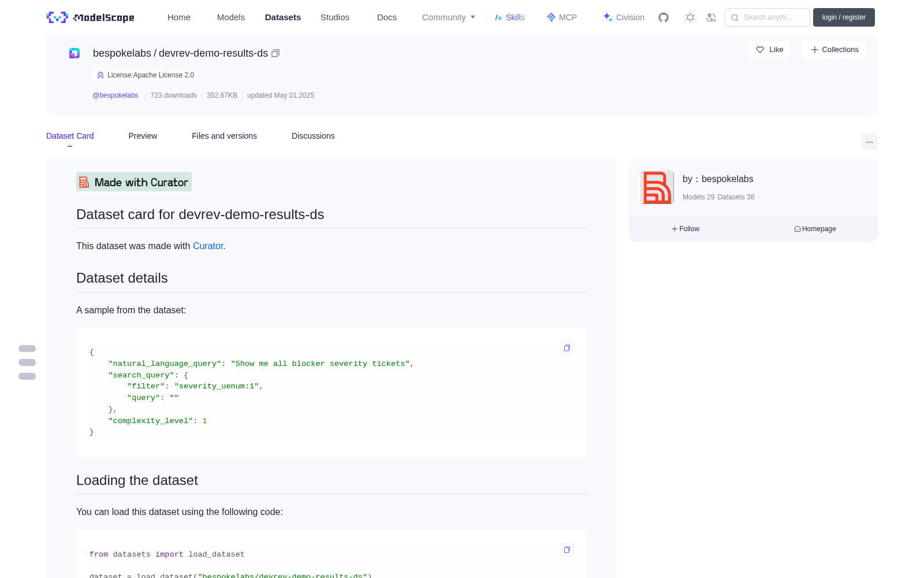Open the bespokelabs organization avatar
This screenshot has height=578, width=924.
[657, 187]
